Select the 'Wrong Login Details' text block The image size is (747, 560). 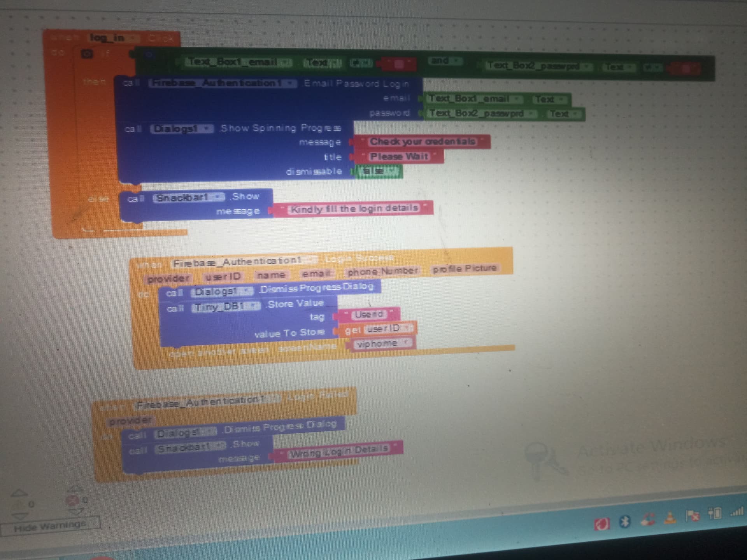[338, 451]
